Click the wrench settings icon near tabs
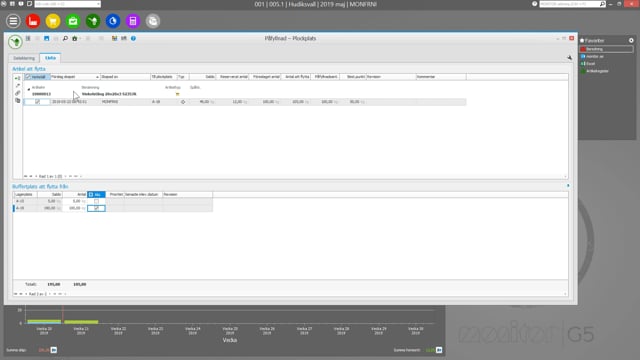Image resolution: width=640 pixels, height=360 pixels. (x=569, y=58)
